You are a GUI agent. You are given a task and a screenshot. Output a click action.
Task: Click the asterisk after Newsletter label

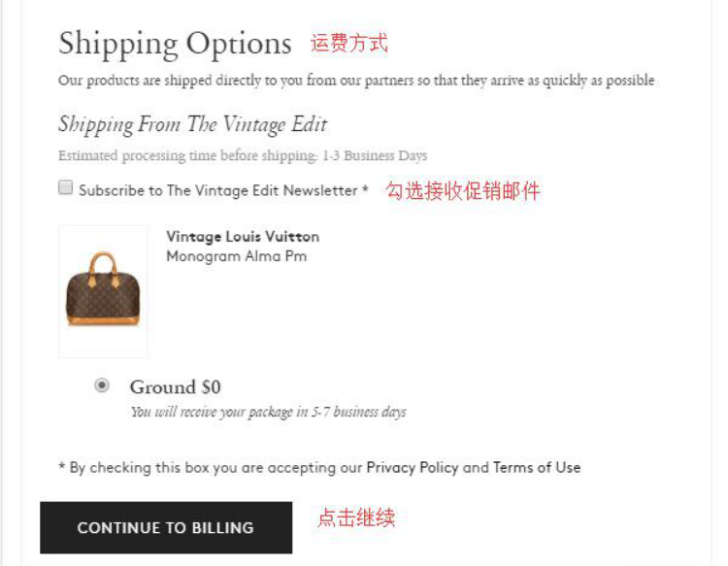click(365, 188)
